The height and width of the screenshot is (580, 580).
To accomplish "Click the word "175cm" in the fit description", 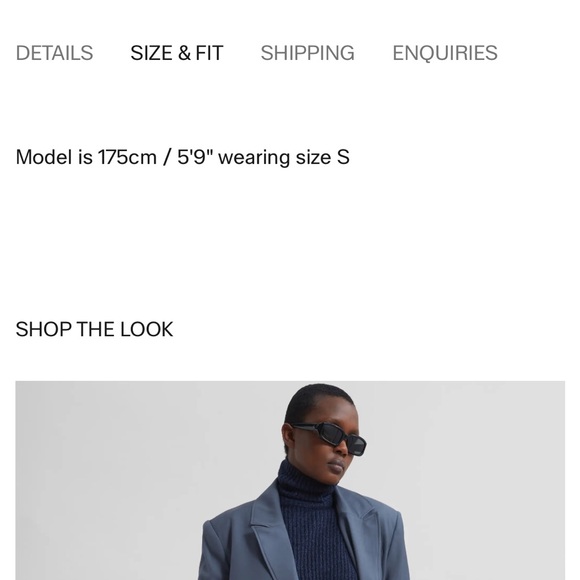I will coord(127,157).
